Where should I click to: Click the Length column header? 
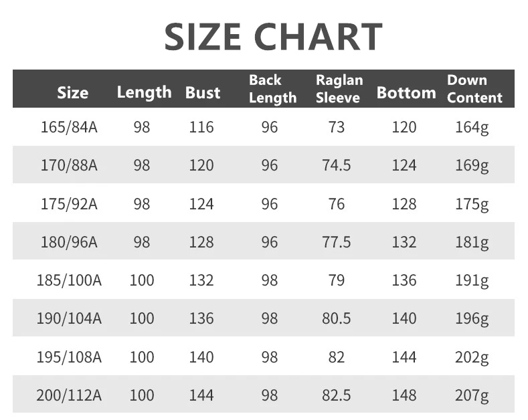point(144,92)
